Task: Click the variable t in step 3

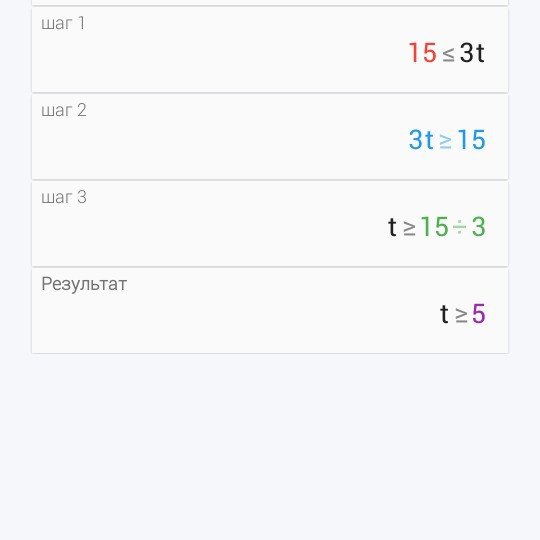Action: click(392, 227)
